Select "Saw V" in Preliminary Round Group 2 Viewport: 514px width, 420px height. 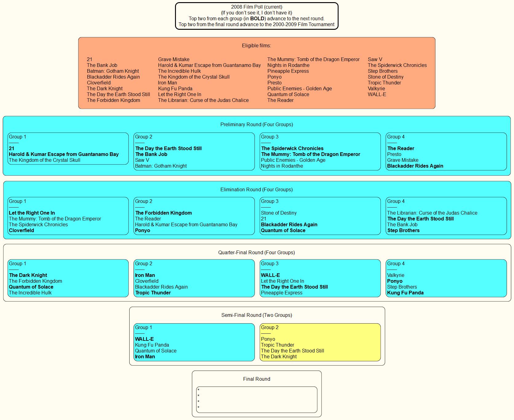tap(142, 160)
